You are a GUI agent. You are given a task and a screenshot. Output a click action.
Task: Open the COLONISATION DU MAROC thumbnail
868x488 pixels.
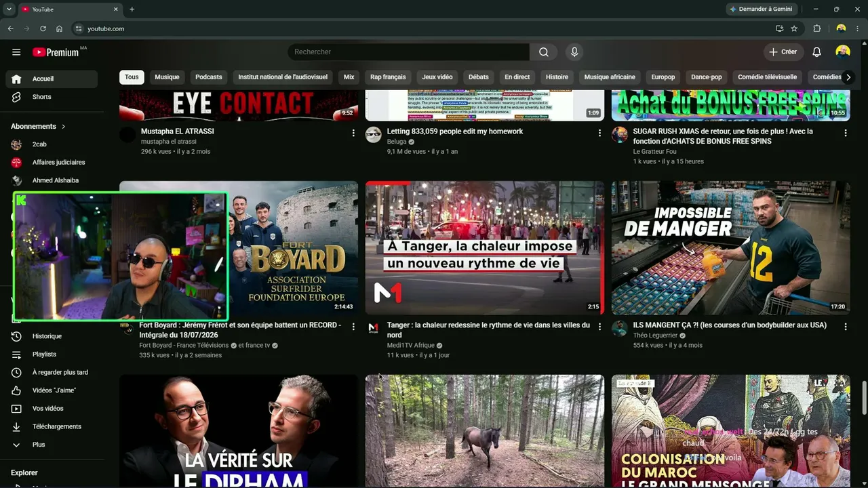(x=731, y=431)
